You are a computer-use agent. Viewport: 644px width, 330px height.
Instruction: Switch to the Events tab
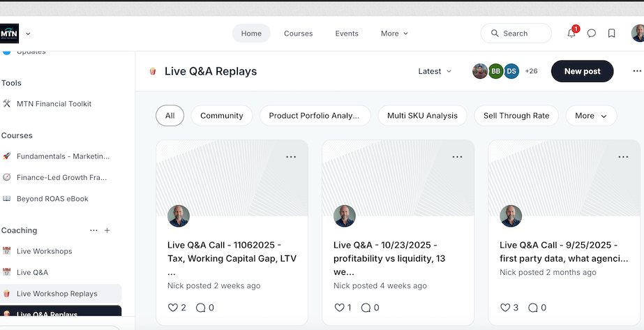[347, 33]
